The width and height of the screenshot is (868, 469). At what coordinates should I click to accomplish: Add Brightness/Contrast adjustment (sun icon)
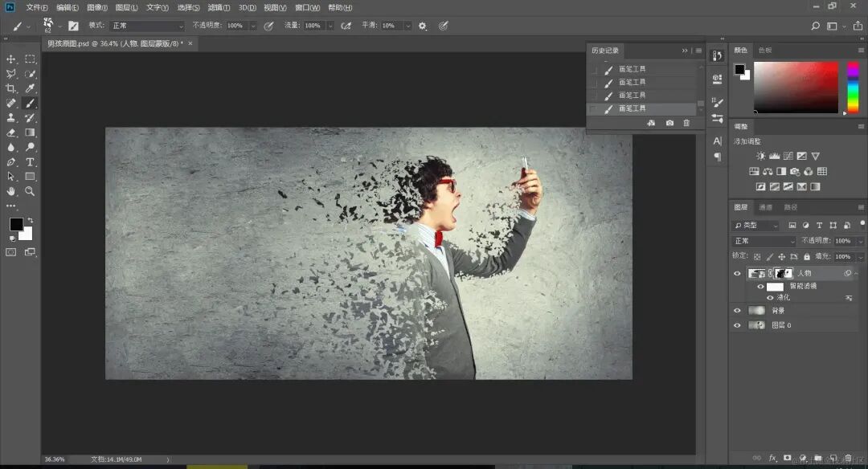(x=761, y=156)
